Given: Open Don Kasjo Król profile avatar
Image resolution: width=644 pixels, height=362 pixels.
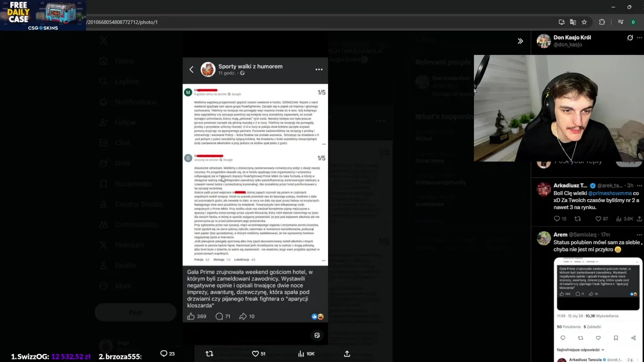Looking at the screenshot, I should click(543, 41).
